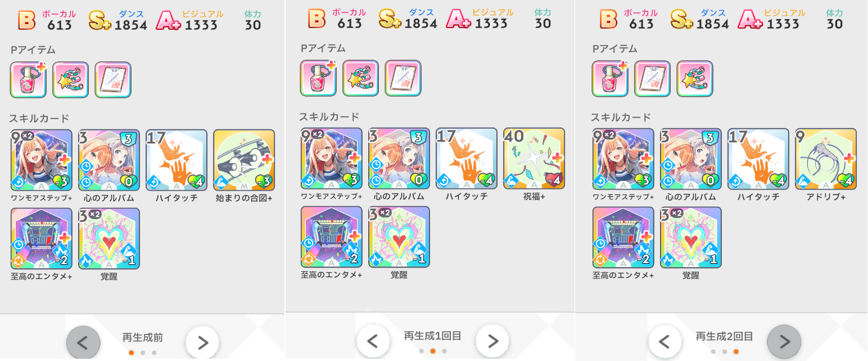The height and width of the screenshot is (361, 868).
Task: Click greyed-out right arrow beside 再生成2回目
Action: [x=784, y=341]
